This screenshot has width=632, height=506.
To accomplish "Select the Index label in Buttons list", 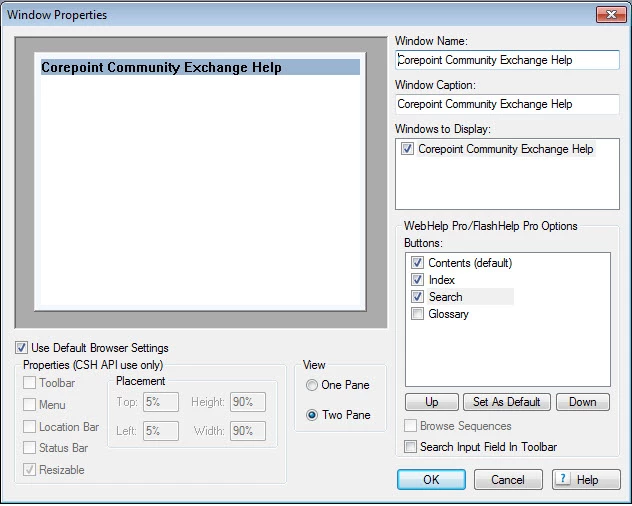I will point(442,280).
